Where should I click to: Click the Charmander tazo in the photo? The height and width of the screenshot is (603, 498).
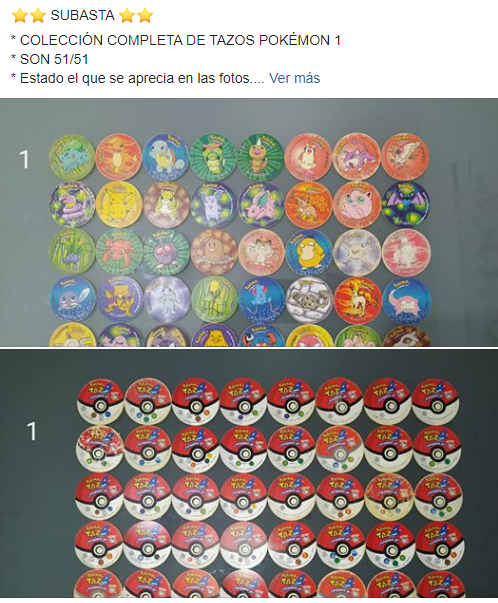pyautogui.click(x=119, y=157)
